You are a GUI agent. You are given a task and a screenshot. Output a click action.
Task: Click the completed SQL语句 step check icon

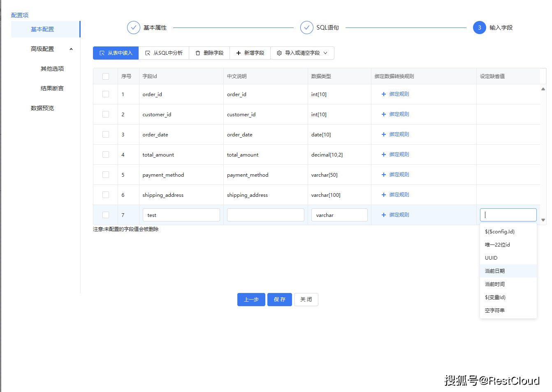coord(307,27)
